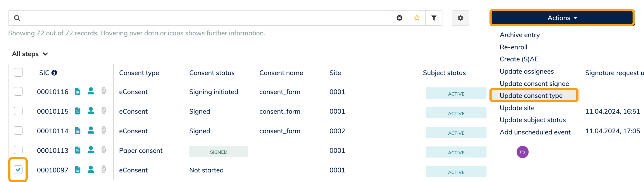Screen dimensions: 644x182
Task: Click the wearable device icon for 00010115
Action: click(x=104, y=111)
